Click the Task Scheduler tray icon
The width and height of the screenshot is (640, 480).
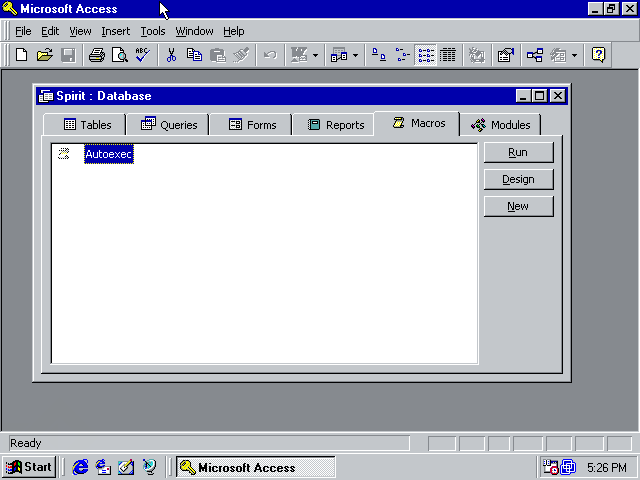[550, 467]
